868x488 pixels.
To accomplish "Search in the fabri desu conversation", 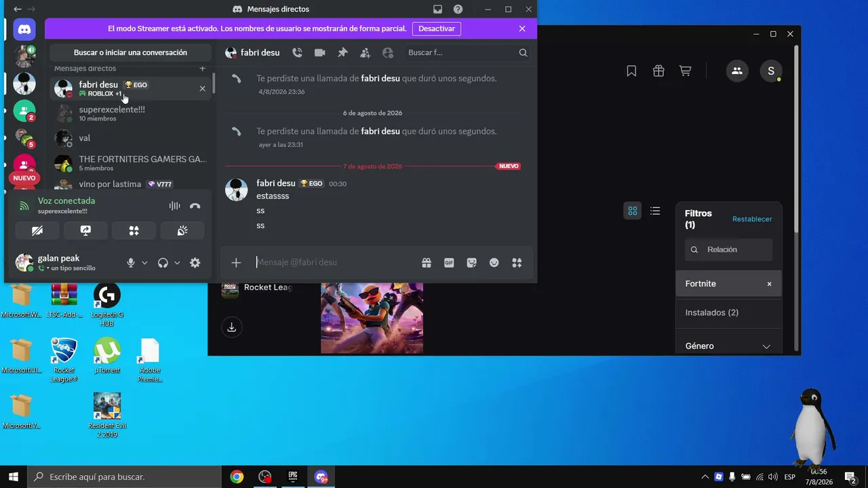I will click(x=467, y=52).
